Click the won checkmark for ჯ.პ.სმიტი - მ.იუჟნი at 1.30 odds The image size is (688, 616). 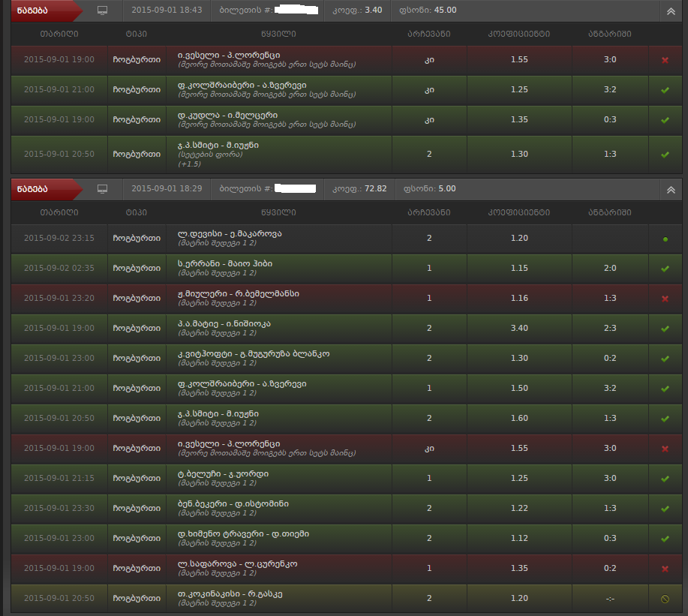tap(665, 155)
